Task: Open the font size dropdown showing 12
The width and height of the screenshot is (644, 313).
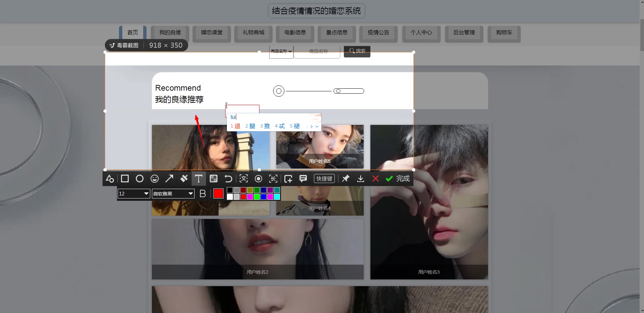Action: point(133,194)
